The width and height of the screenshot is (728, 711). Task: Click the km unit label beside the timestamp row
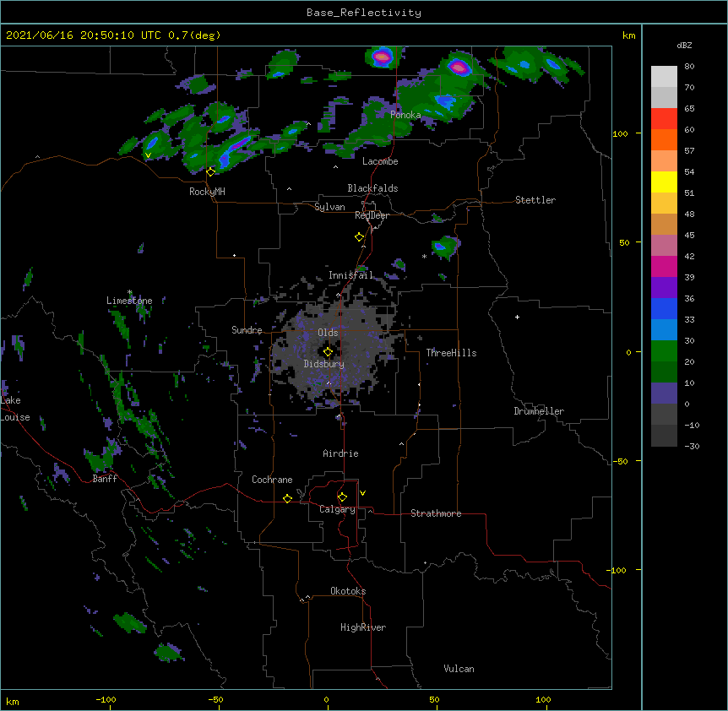click(x=628, y=35)
